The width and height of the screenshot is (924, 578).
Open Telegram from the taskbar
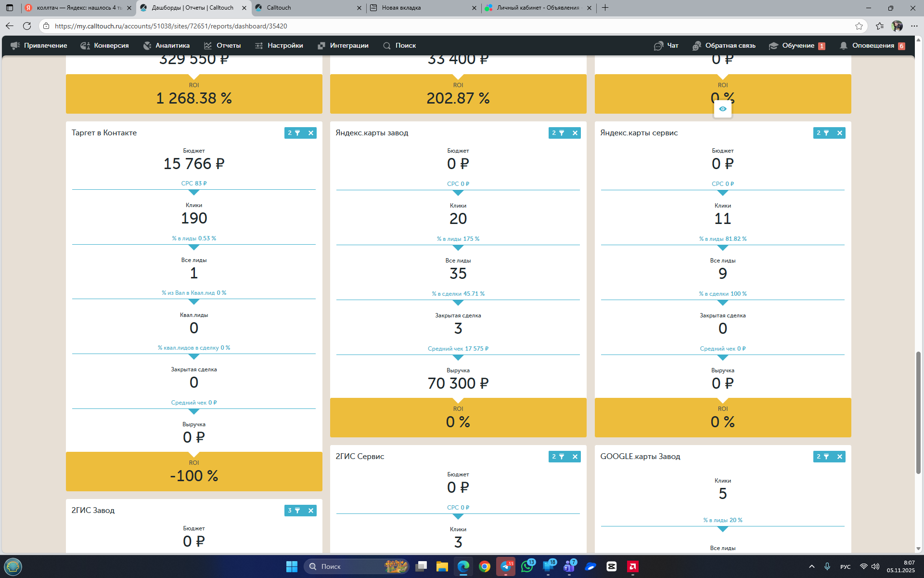click(x=506, y=566)
